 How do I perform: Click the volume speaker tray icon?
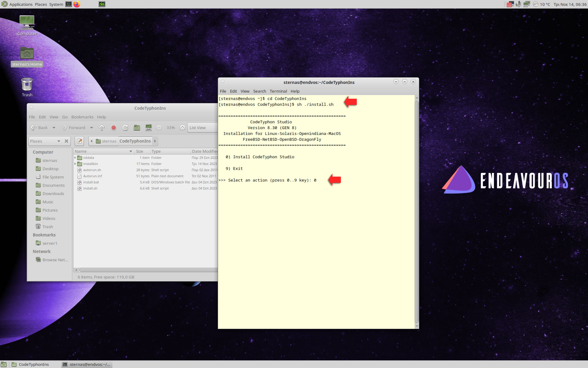click(518, 4)
